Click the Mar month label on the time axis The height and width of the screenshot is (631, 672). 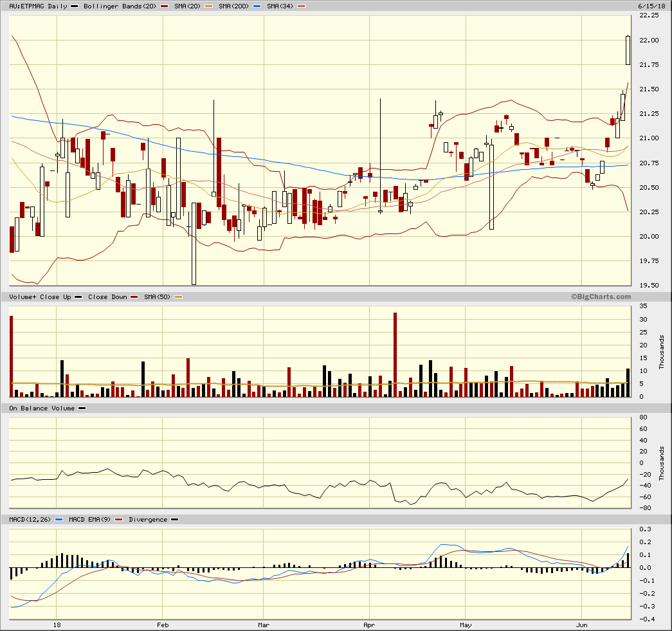click(264, 625)
